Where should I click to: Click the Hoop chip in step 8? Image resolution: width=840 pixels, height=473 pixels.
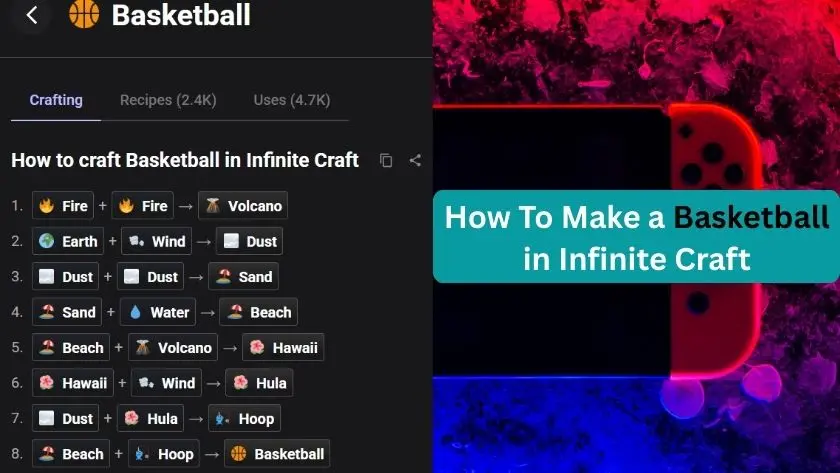point(164,454)
